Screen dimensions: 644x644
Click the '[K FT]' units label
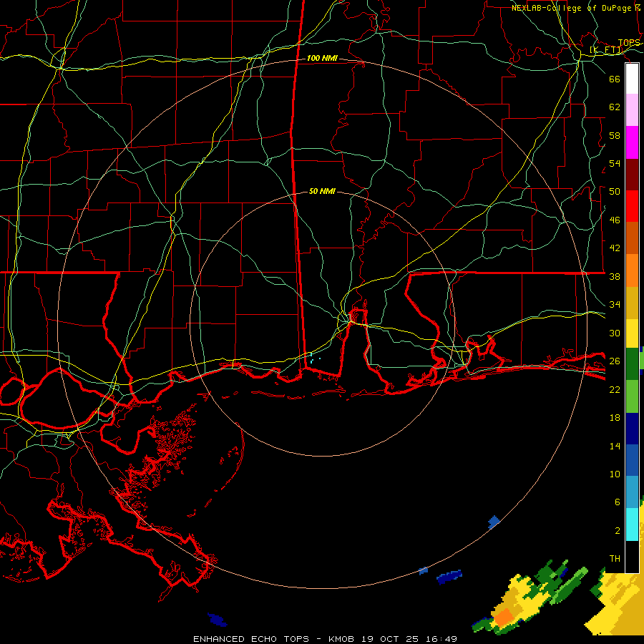pos(606,50)
